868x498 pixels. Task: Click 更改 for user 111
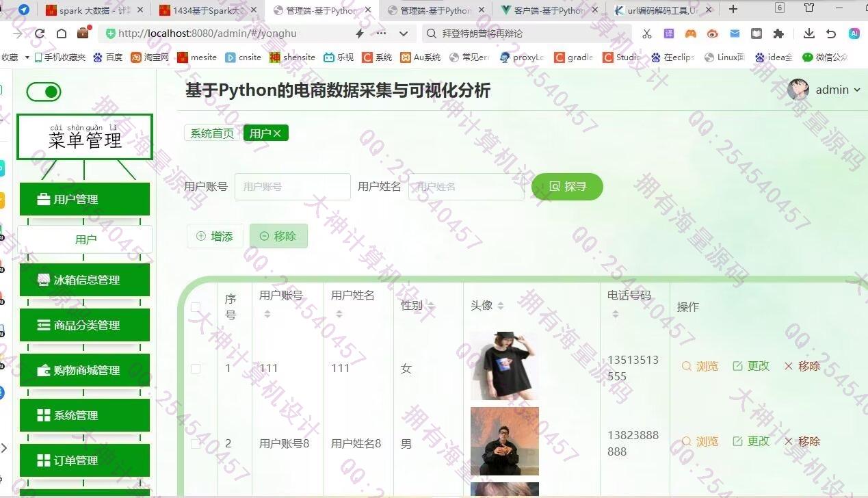tap(751, 366)
